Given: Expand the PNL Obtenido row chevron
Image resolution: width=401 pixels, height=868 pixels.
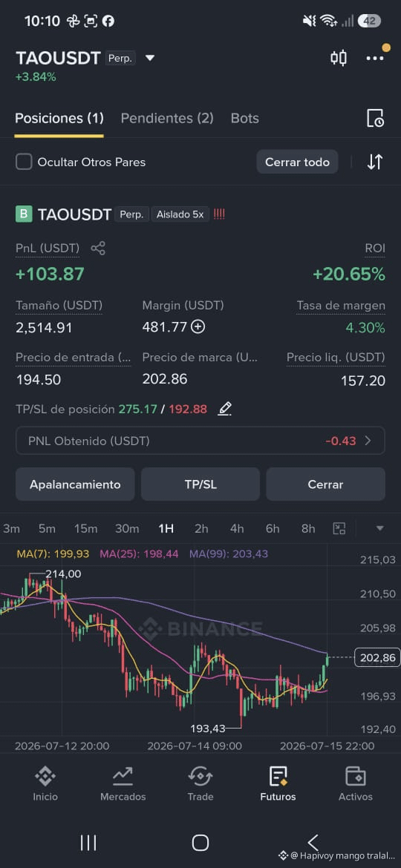Looking at the screenshot, I should tap(368, 441).
